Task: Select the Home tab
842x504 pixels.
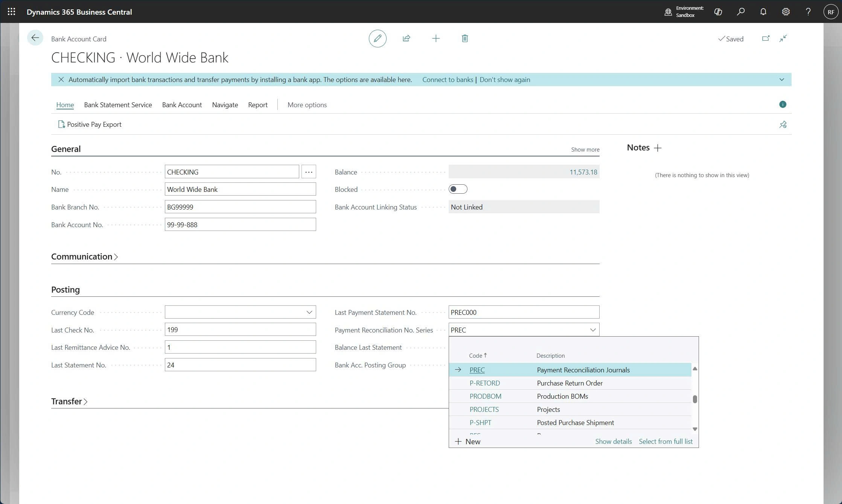Action: (x=65, y=105)
